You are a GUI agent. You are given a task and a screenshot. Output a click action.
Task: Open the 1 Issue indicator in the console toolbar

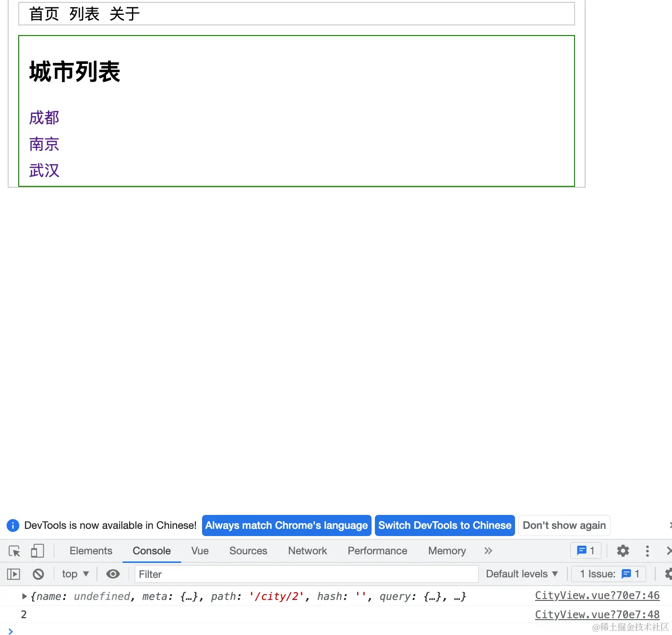coord(609,574)
